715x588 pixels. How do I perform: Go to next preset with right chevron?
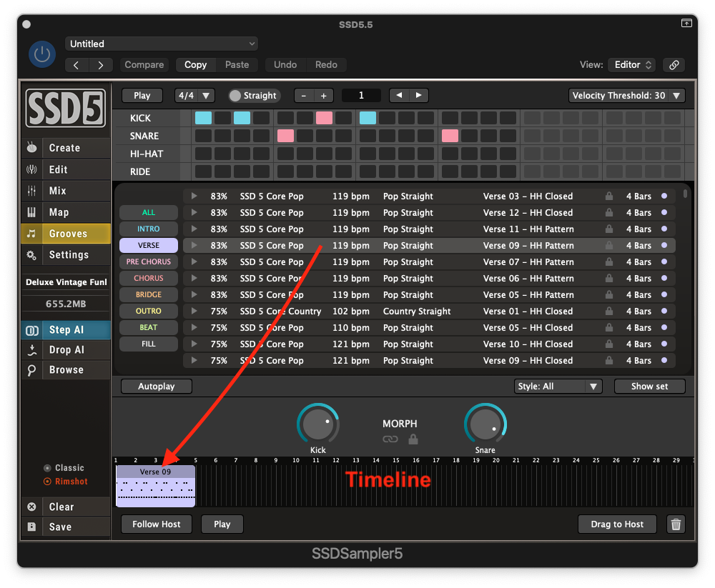click(100, 65)
